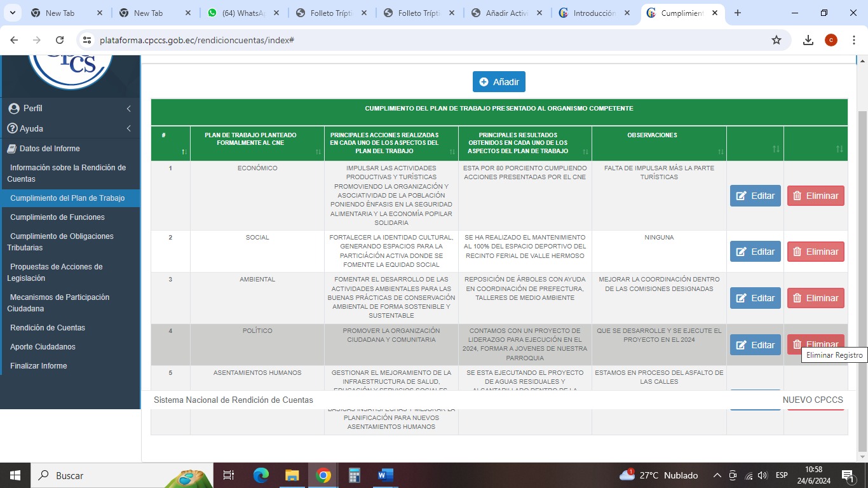
Task: Open Cumplimiento de Funciones section
Action: (x=57, y=217)
